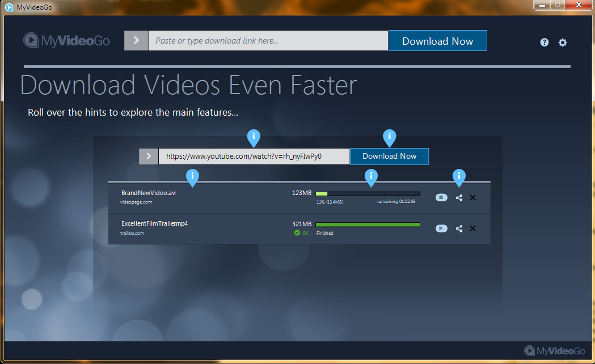Click the hint marker above the share icon
Viewport: 595px width, 364px height.
pyautogui.click(x=459, y=176)
